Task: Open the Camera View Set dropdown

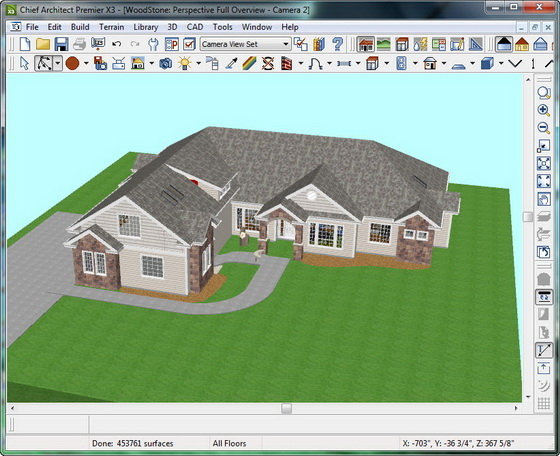Action: pyautogui.click(x=245, y=44)
